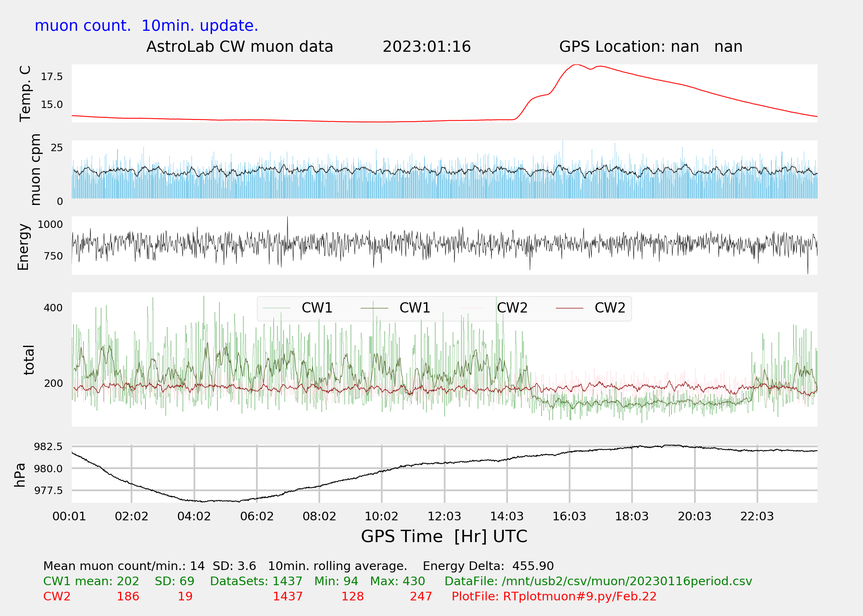Click the Energy Delta 455.90 text
The image size is (863, 616).
point(488,566)
